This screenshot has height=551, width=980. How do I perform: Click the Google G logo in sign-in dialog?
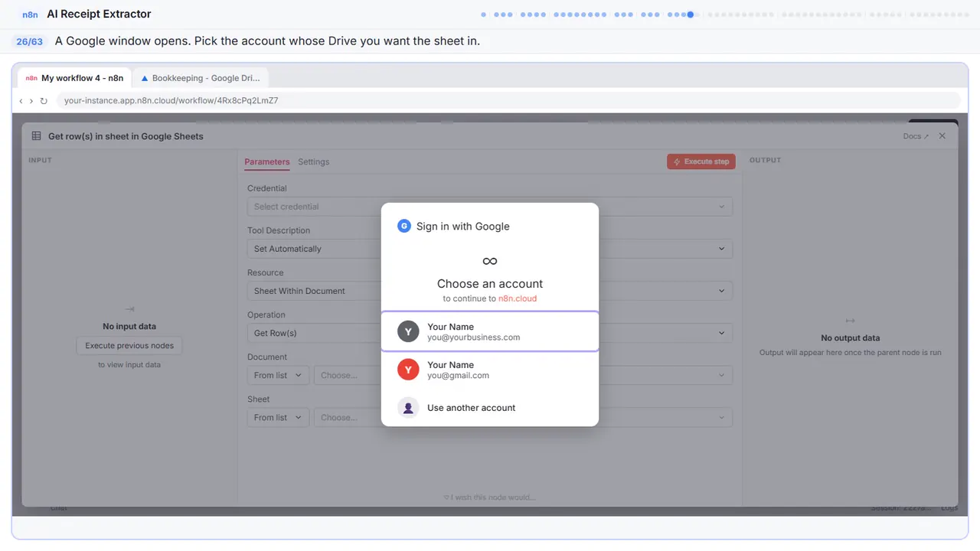pos(404,226)
